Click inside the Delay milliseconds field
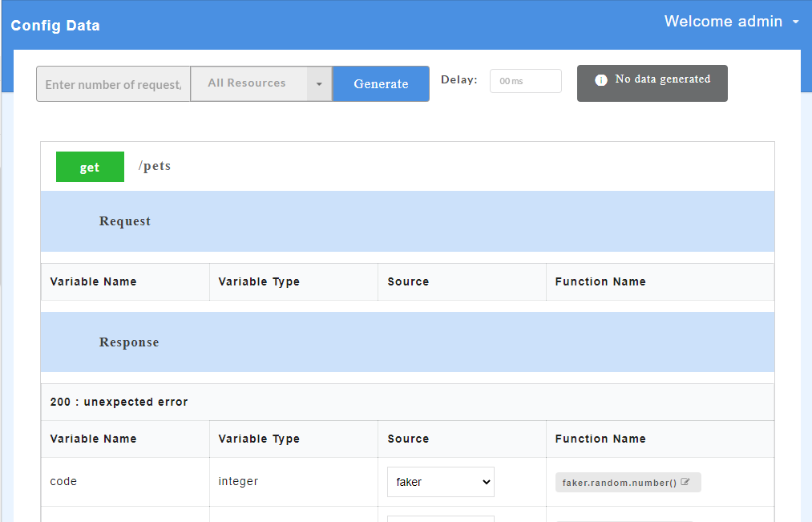The width and height of the screenshot is (812, 522). (525, 80)
